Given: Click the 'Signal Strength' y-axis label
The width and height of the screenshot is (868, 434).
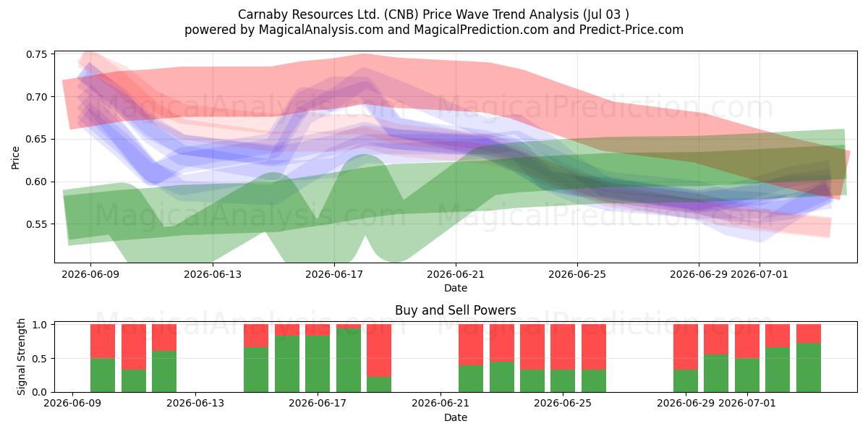Looking at the screenshot, I should point(22,357).
